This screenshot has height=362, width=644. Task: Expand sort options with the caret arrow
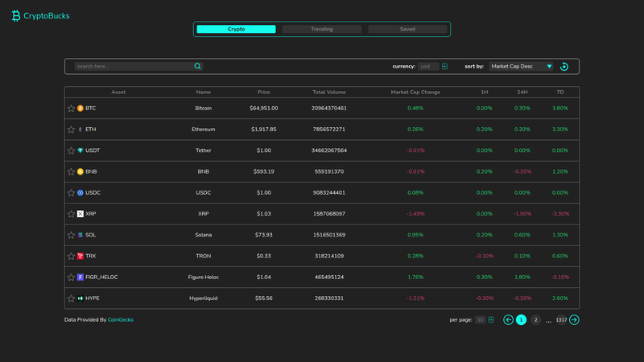pos(549,67)
